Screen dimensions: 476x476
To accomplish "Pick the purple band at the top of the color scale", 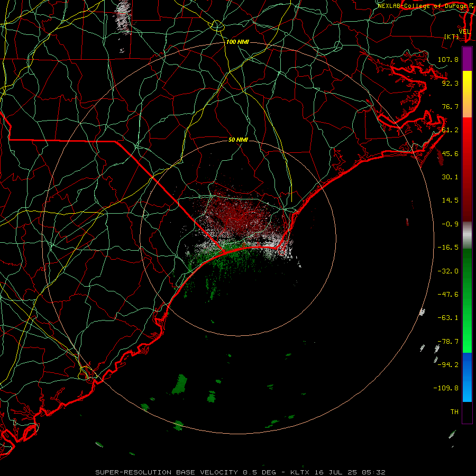I will click(x=467, y=59).
